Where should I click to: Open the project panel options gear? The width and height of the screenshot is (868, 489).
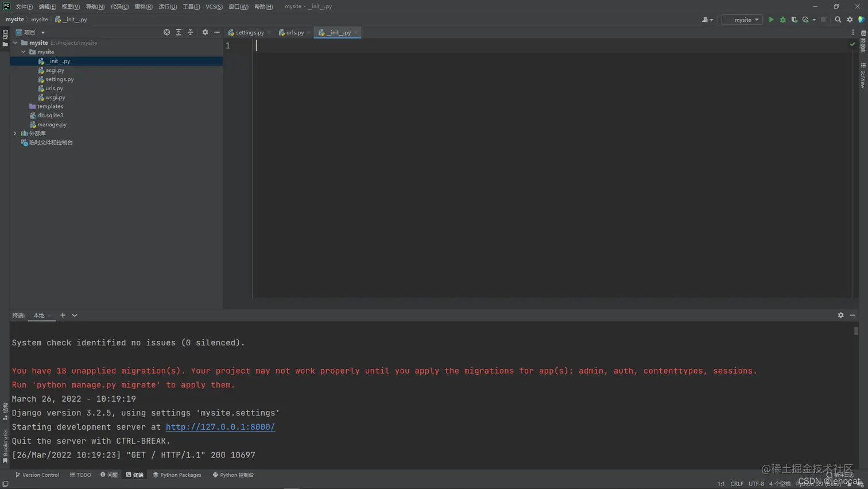(205, 32)
